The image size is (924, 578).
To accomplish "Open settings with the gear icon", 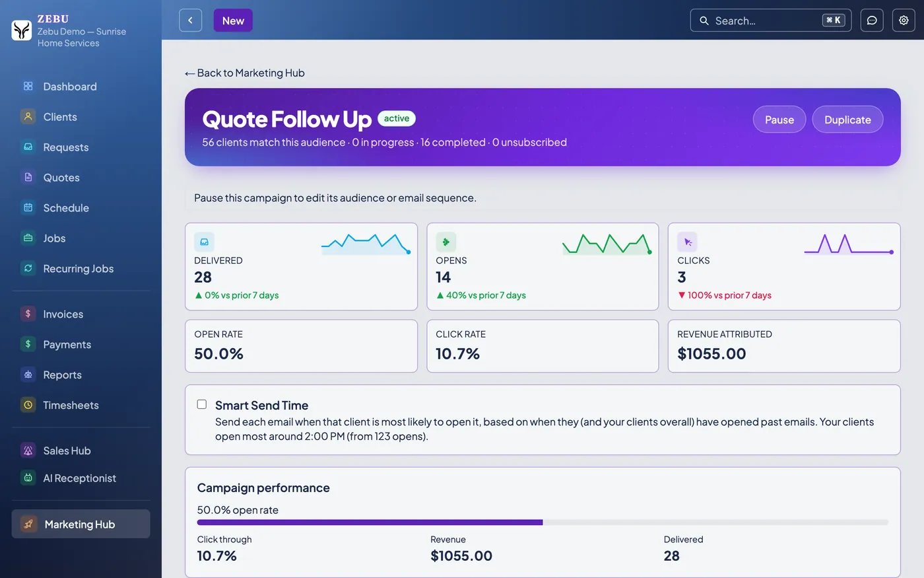I will coord(904,20).
